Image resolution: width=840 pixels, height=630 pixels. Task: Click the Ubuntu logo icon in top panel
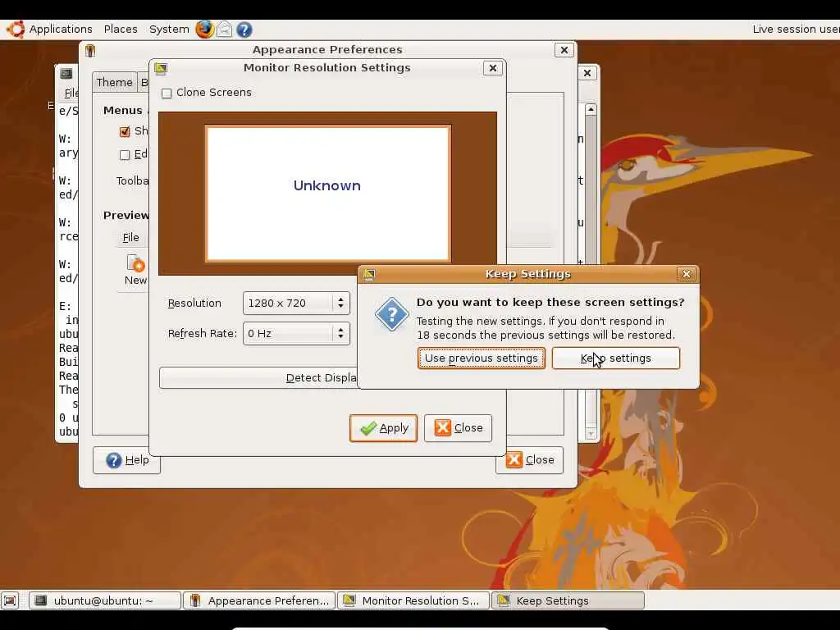click(16, 29)
